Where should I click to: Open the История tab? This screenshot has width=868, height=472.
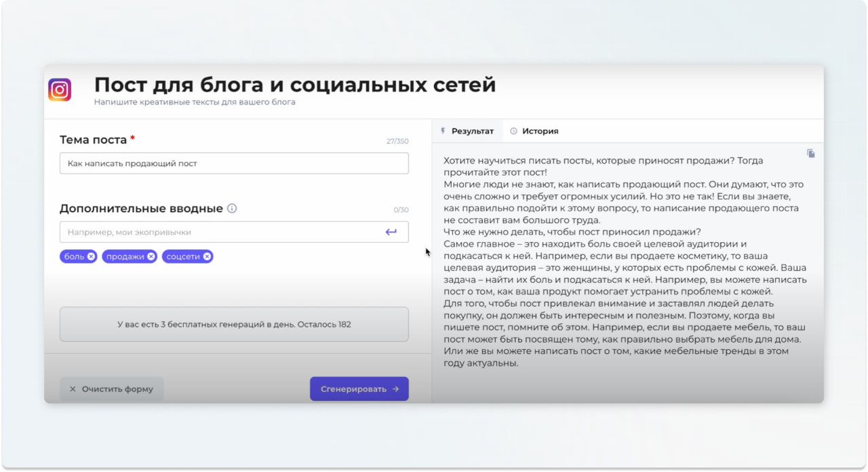[x=534, y=131]
